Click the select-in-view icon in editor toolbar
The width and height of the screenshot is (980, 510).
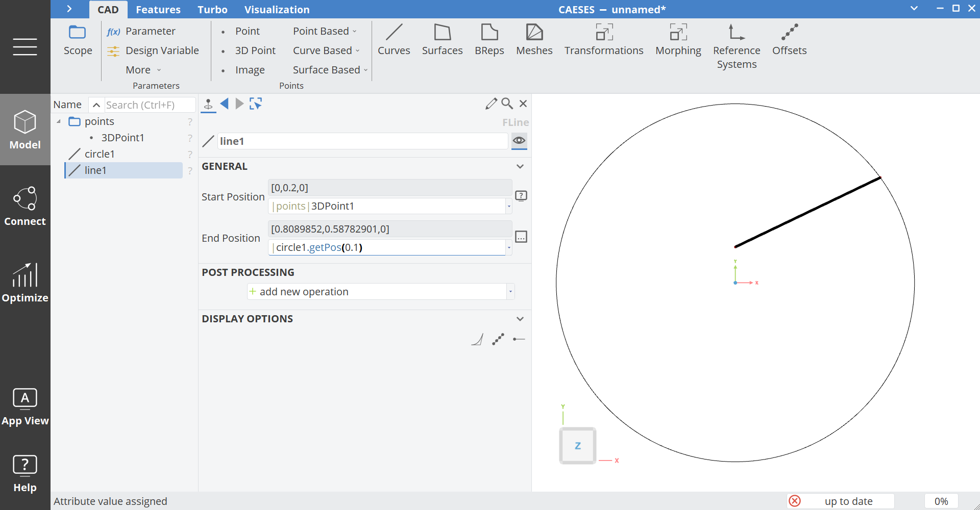click(256, 104)
